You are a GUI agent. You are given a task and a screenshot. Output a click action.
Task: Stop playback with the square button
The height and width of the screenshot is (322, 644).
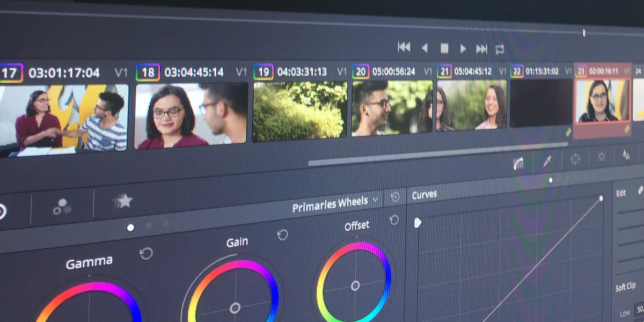pos(444,49)
